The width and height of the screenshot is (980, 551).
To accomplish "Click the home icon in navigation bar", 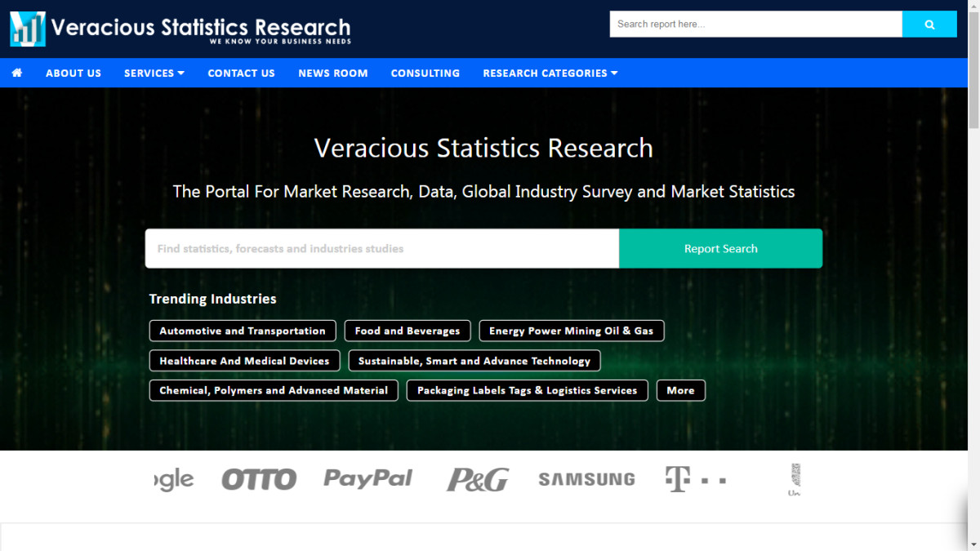I will (x=16, y=73).
